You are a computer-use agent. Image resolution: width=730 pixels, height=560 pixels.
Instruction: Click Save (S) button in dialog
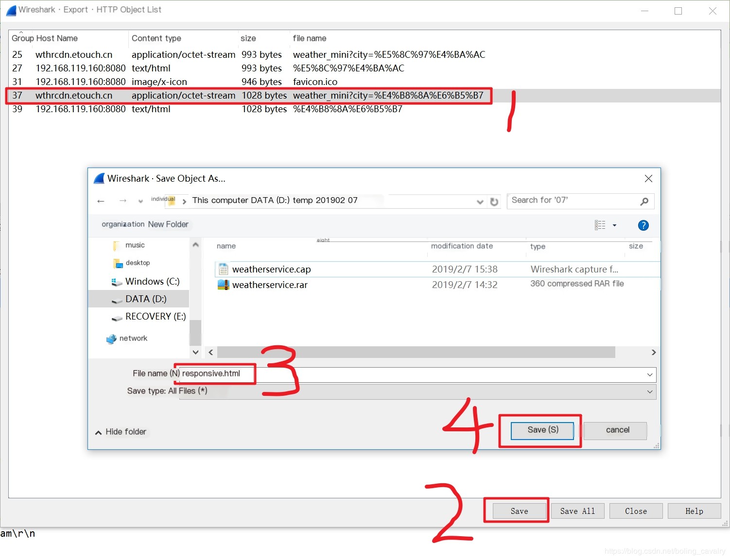(x=542, y=430)
